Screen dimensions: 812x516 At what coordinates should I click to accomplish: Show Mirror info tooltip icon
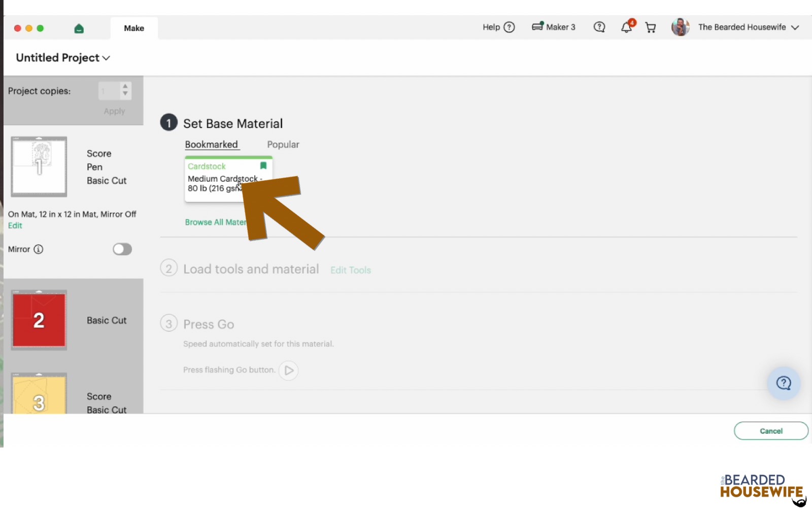coord(39,249)
